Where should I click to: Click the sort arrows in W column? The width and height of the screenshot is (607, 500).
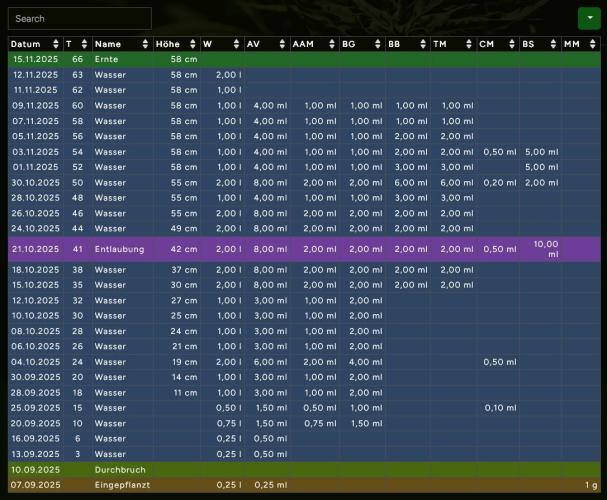pyautogui.click(x=236, y=44)
